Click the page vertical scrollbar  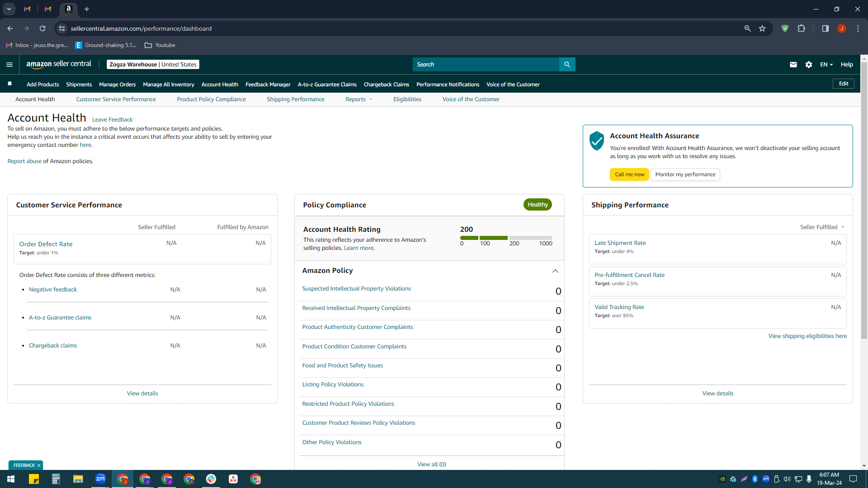[864, 201]
